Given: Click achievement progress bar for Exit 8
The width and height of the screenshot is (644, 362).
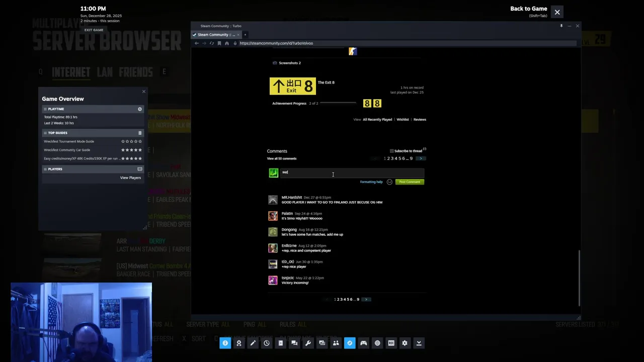Looking at the screenshot, I should (x=338, y=104).
